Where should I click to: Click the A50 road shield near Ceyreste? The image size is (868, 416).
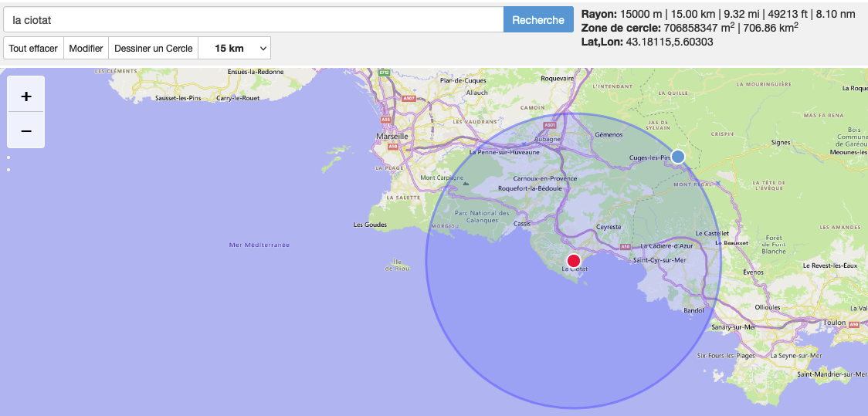626,246
